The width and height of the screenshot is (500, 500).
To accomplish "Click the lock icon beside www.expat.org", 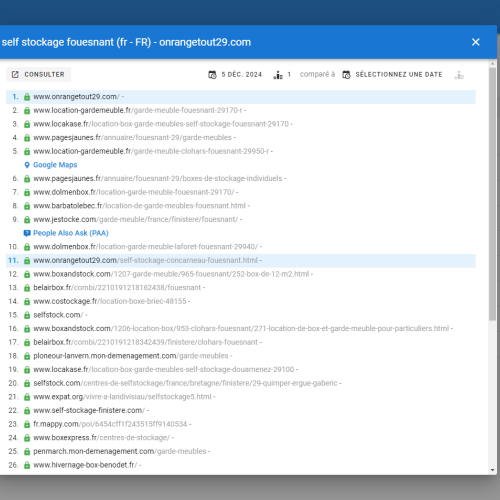I will (x=27, y=397).
